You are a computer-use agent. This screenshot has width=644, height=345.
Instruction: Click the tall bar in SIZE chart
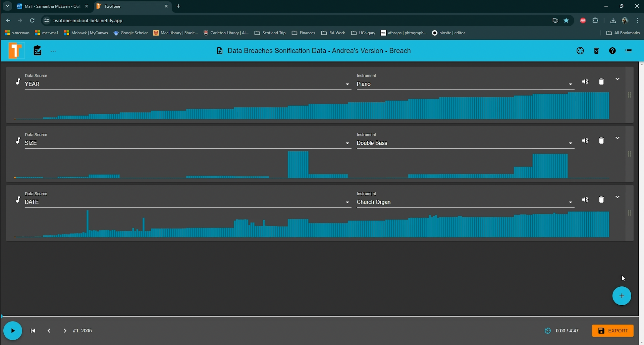298,165
